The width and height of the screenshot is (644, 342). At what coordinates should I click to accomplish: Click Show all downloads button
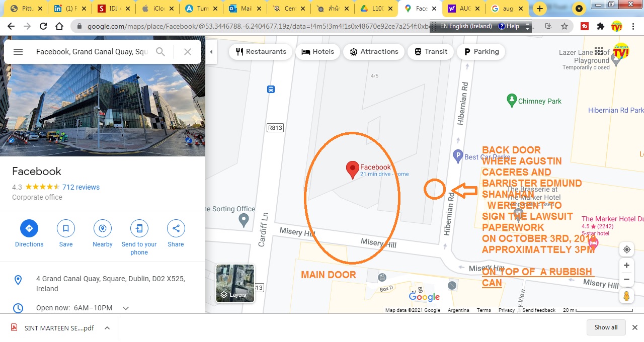[x=606, y=327]
